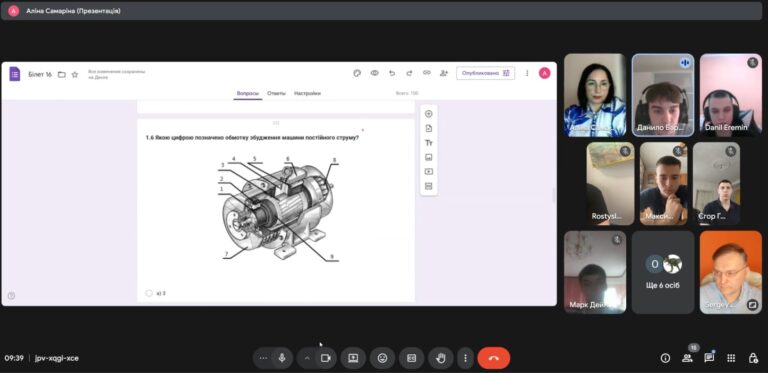Screen dimensions: 768x373
Task: Select Rostysl... participant video tile
Action: coord(610,184)
